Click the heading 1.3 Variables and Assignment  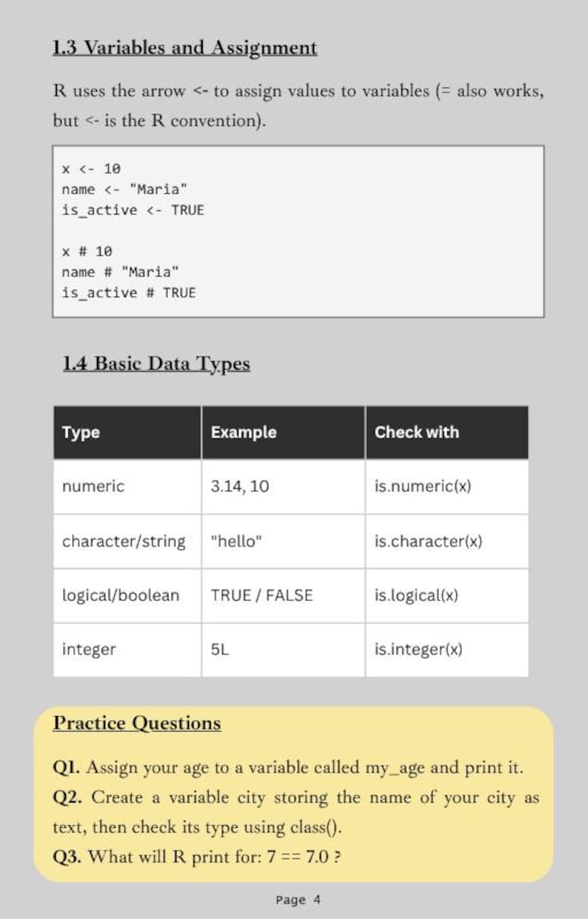(x=185, y=48)
